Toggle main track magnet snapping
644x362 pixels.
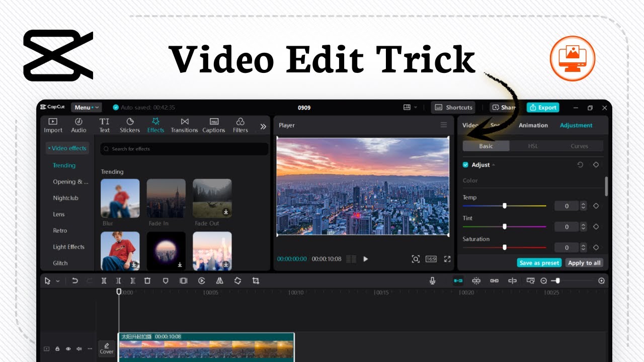pyautogui.click(x=458, y=281)
